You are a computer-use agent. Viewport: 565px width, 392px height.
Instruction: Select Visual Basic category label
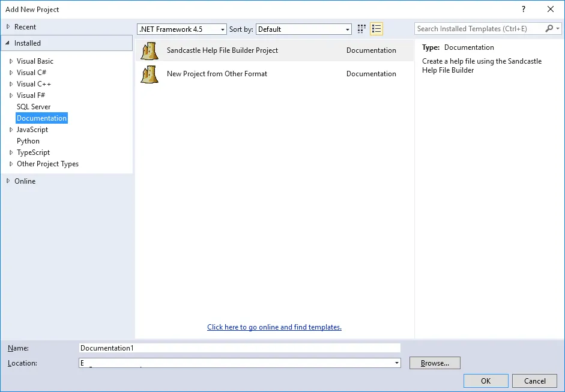[x=35, y=61]
